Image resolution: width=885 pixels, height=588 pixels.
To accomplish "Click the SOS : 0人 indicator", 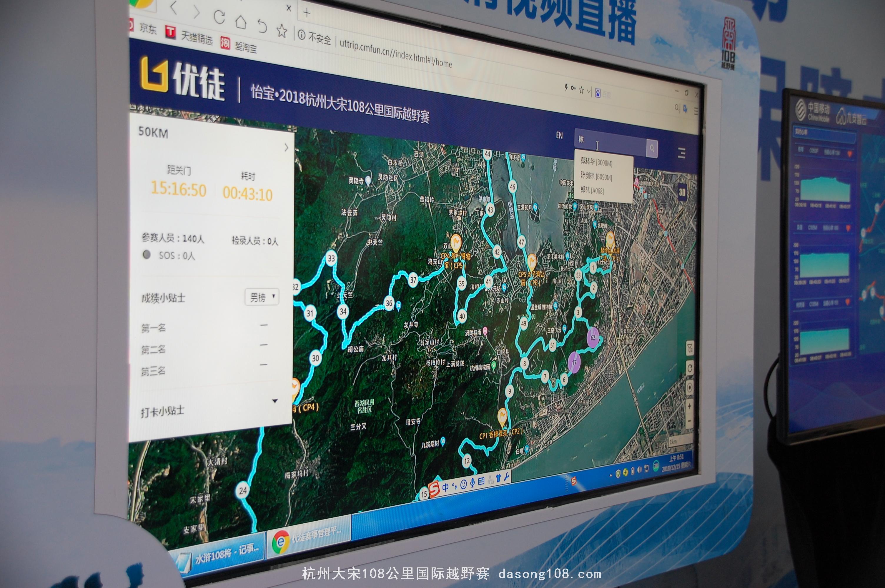I will click(169, 255).
